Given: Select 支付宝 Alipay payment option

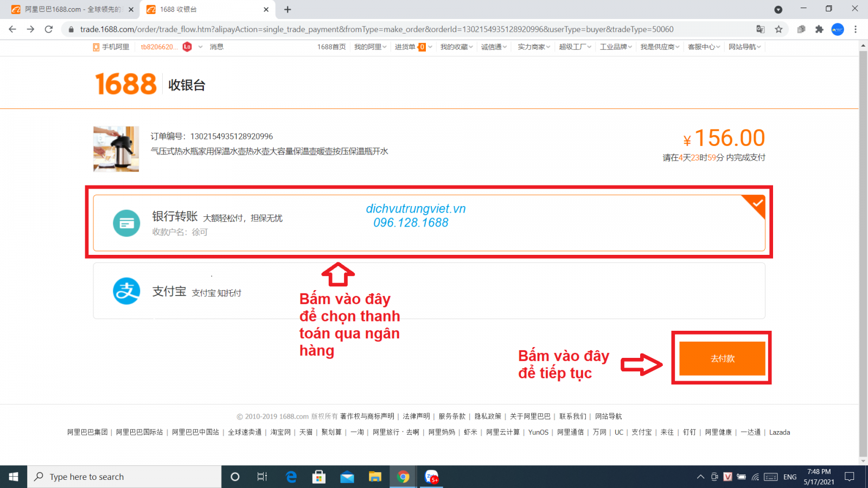Looking at the screenshot, I should 429,291.
